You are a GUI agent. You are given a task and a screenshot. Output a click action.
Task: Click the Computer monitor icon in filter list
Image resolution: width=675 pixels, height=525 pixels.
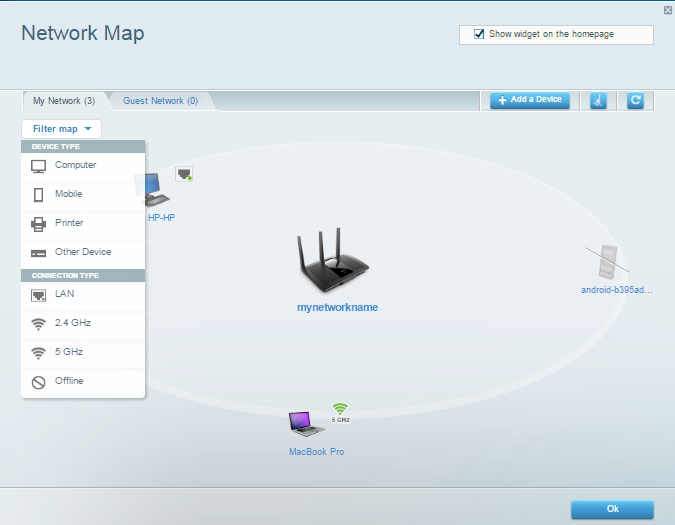(38, 166)
